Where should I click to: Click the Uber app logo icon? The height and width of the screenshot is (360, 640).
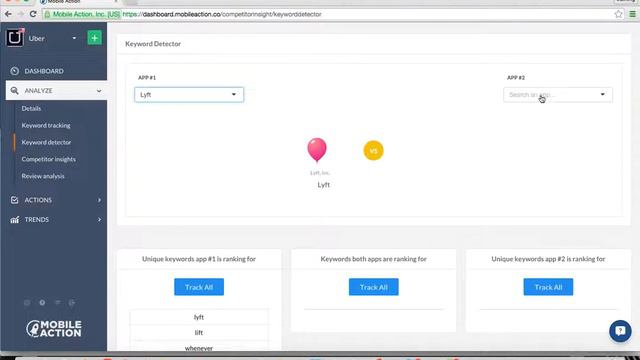[x=15, y=38]
